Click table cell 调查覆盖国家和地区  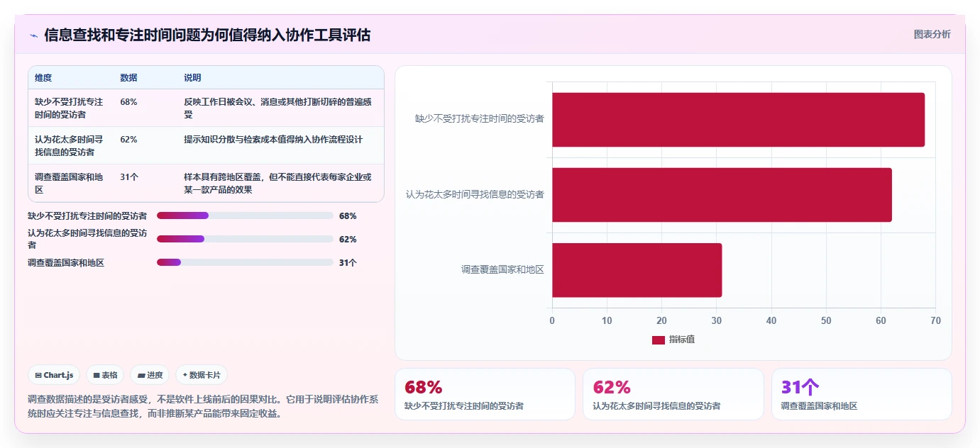click(70, 183)
